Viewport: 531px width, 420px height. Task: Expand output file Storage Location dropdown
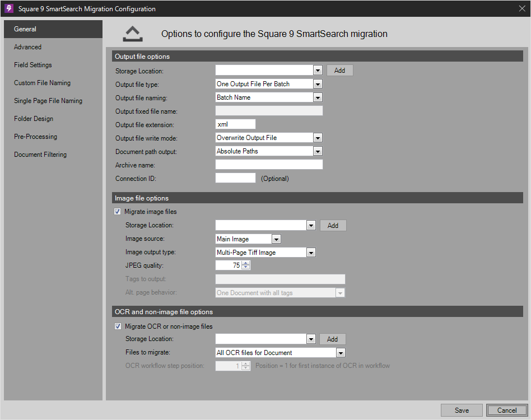[x=318, y=71]
